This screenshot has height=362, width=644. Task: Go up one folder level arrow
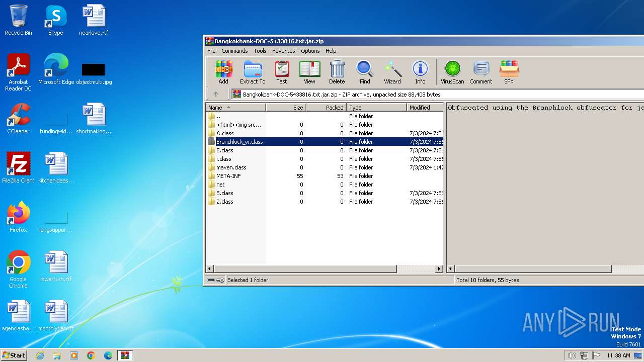coord(216,94)
